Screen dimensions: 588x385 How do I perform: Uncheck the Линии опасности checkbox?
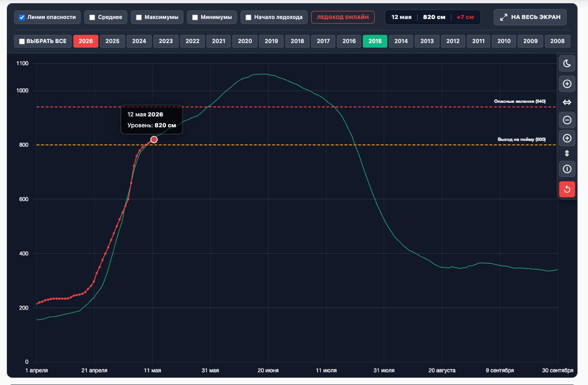pos(22,17)
